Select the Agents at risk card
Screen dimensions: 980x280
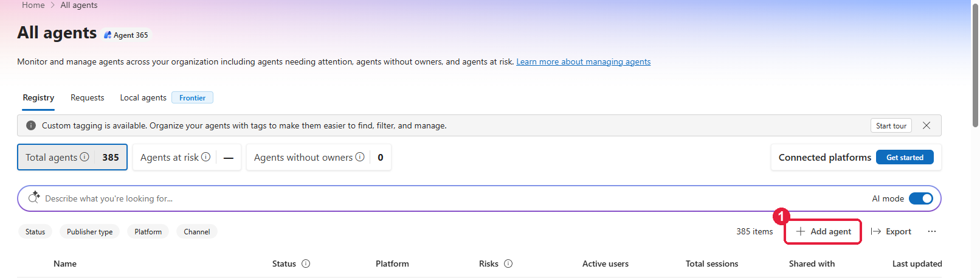point(187,157)
